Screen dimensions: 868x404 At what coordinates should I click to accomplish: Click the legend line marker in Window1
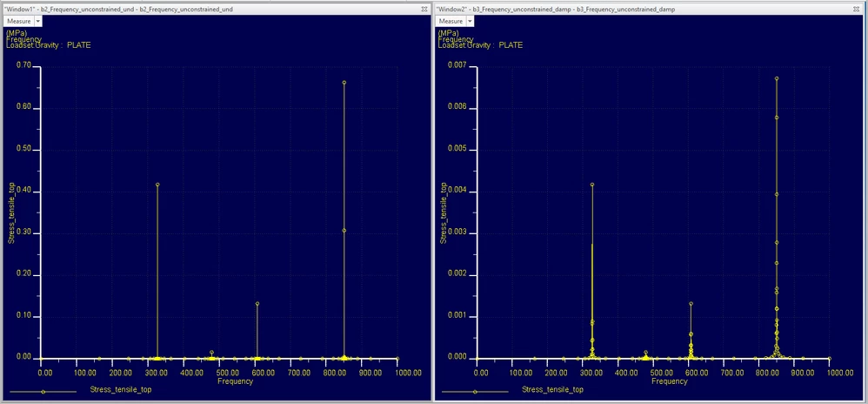click(43, 392)
